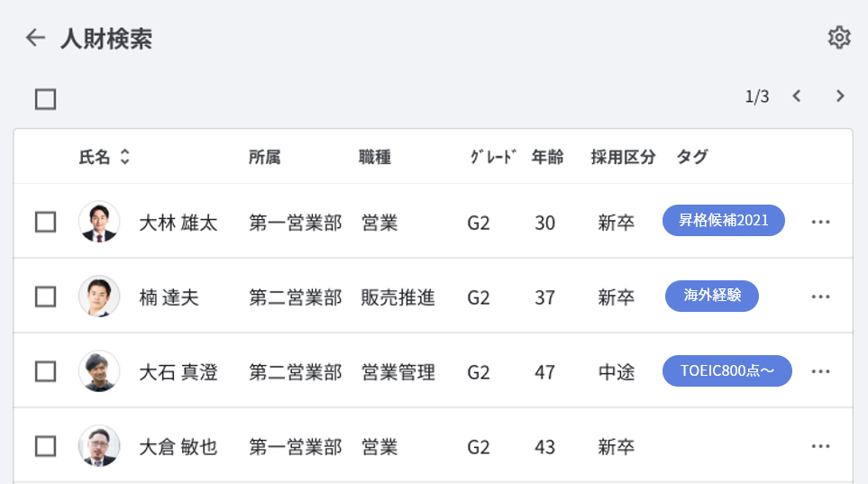The height and width of the screenshot is (484, 868).
Task: Open more options for 大石 真澄
Action: point(820,371)
